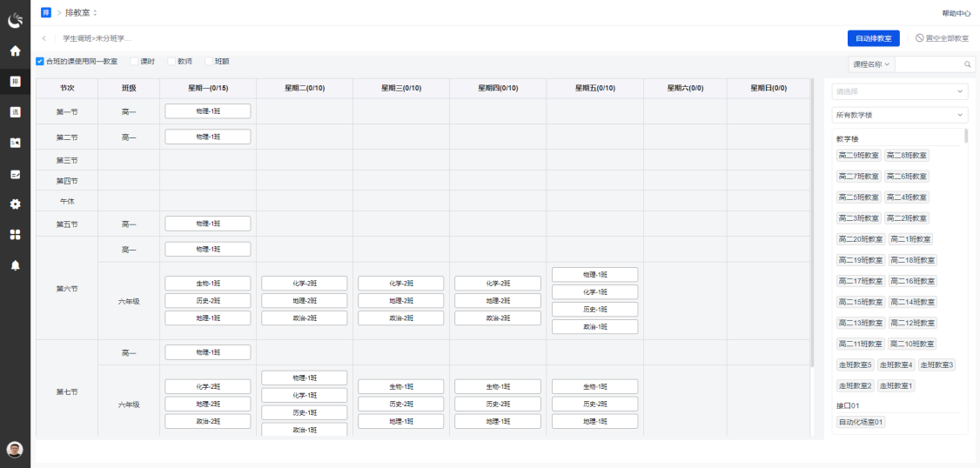Screen dimensions: 980x468
Task: Open the 选 course selection sidebar icon
Action: tap(15, 111)
